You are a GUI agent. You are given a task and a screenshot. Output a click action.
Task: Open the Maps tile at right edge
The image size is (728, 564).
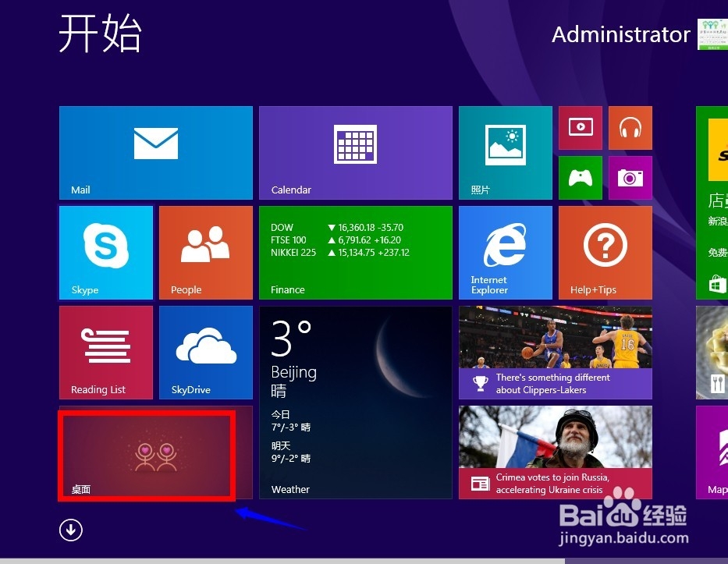click(712, 452)
